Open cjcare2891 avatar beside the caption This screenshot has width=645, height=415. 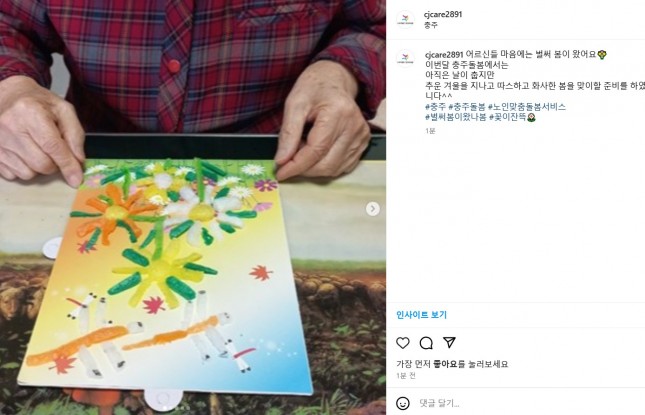405,58
